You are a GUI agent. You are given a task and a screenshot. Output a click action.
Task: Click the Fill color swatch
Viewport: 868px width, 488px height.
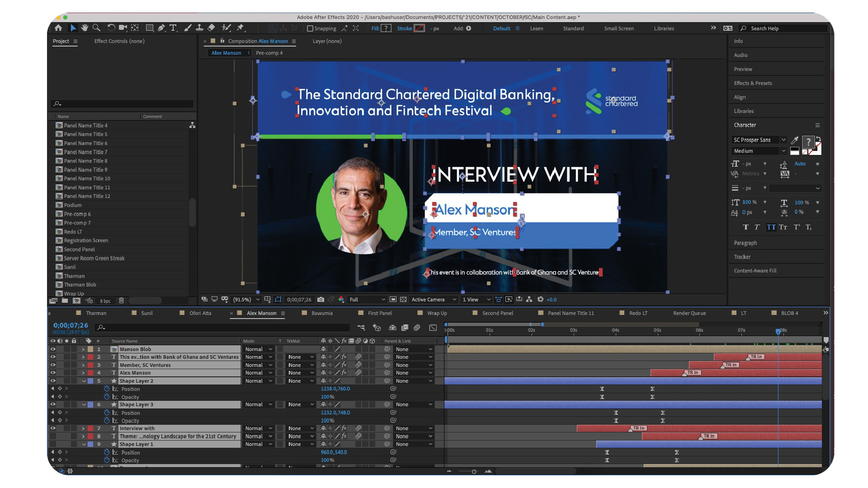386,28
